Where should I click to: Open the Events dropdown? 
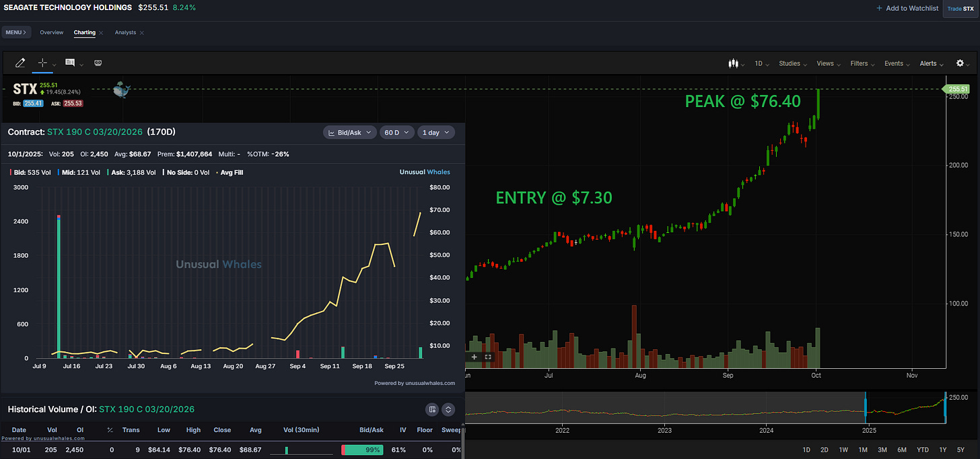[x=897, y=63]
